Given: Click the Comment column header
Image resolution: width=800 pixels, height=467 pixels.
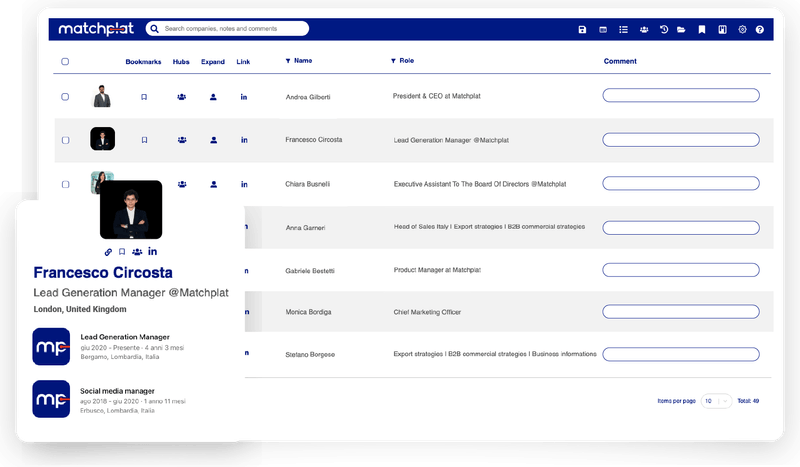Looking at the screenshot, I should (x=620, y=61).
